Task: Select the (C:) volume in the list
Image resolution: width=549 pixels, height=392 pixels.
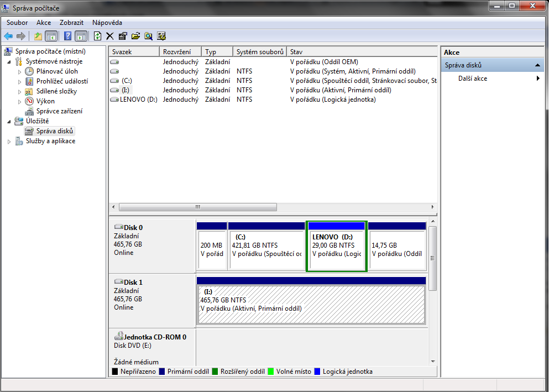Action: pyautogui.click(x=127, y=81)
